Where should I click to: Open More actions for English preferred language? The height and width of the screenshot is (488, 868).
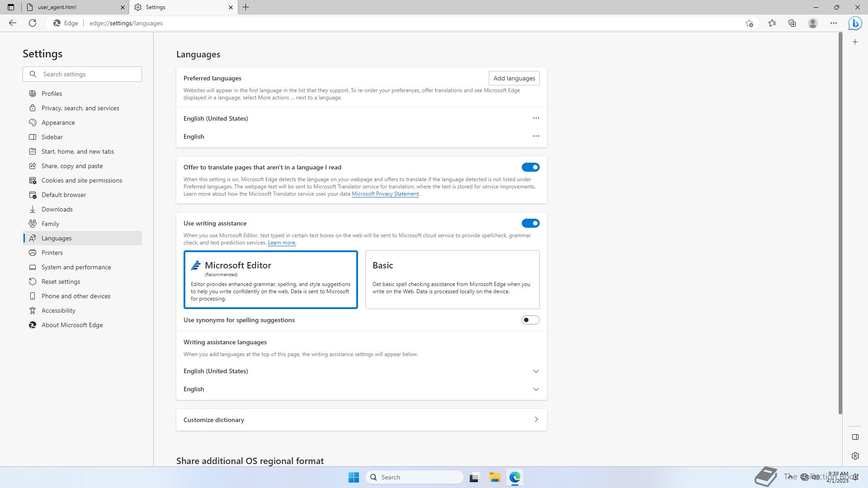click(536, 136)
